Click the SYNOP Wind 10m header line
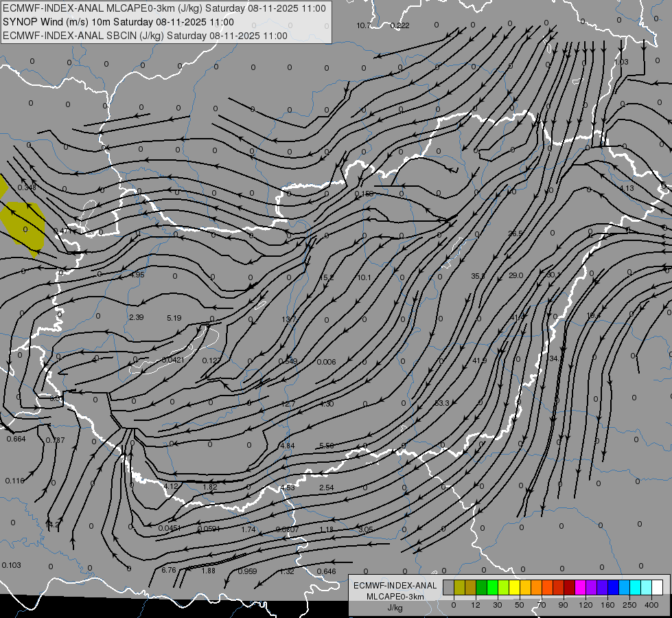672x618 pixels. (118, 22)
